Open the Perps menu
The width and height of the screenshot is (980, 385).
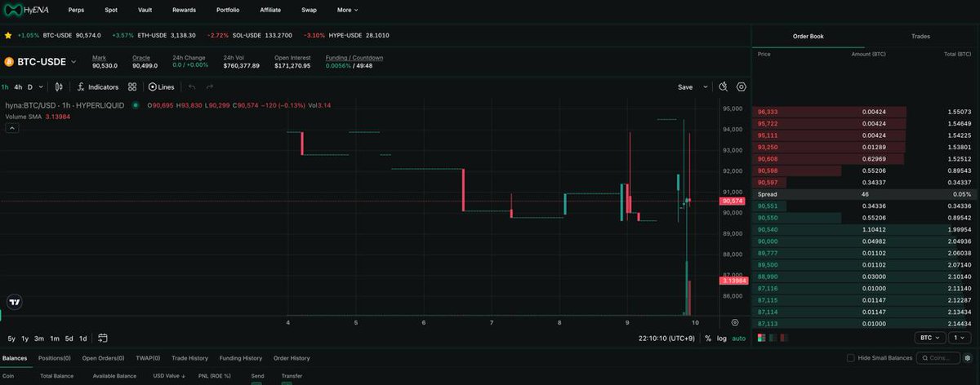tap(76, 10)
